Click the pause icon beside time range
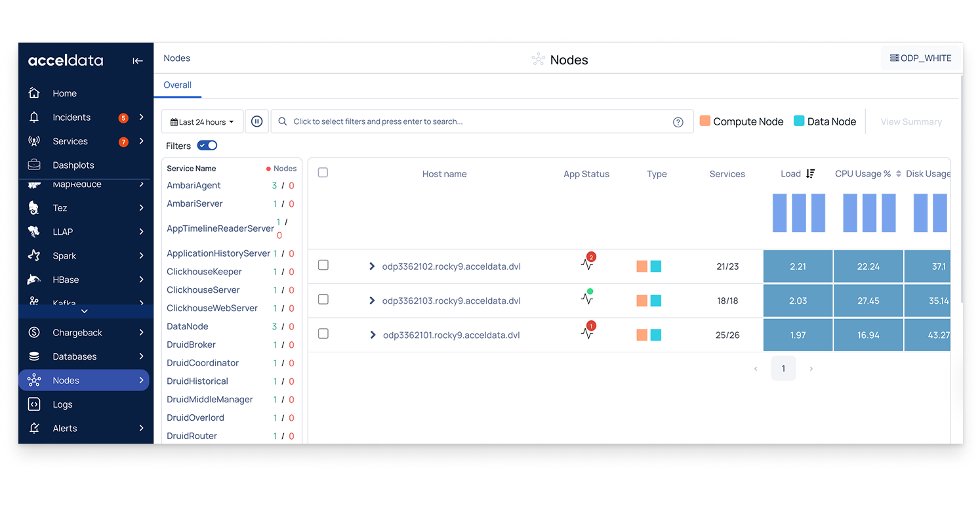Viewport: 980px width, 508px height. (257, 121)
